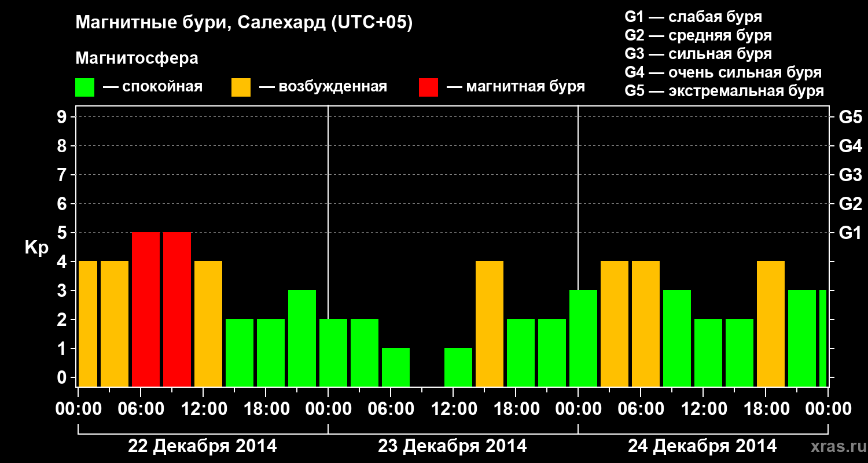
Task: Click the 'G3 — сильная буря' description
Action: point(698,54)
